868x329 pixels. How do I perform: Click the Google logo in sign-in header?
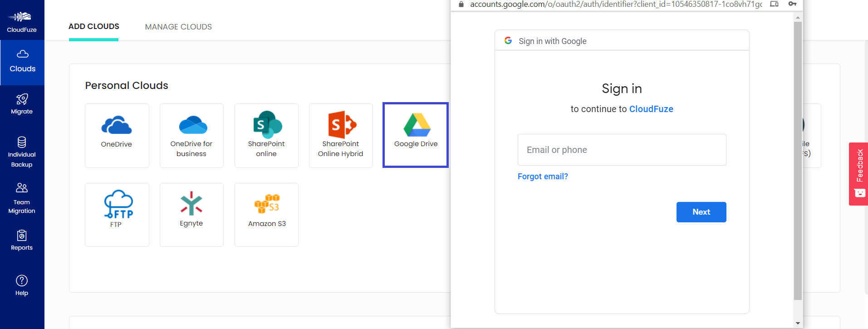pyautogui.click(x=508, y=41)
